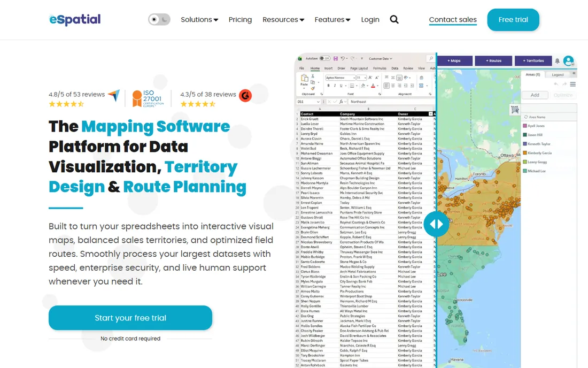Click the red G2 review logo
The height and width of the screenshot is (368, 588).
(245, 96)
